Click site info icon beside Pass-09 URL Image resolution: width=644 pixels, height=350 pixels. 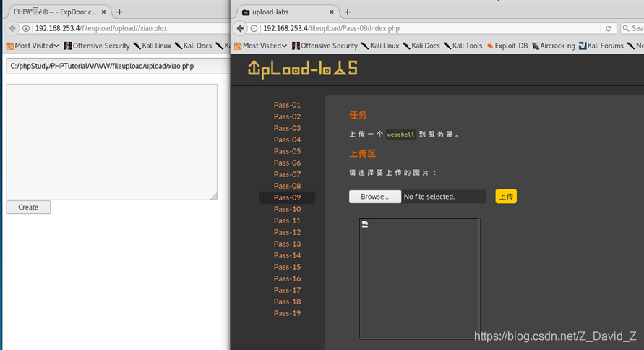pos(254,28)
